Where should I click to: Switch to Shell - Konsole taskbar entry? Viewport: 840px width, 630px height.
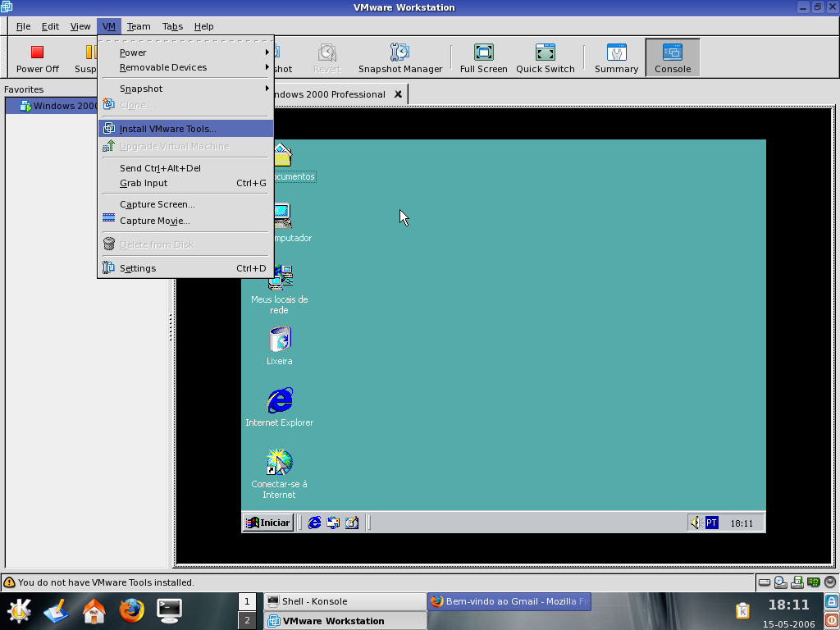click(x=345, y=601)
